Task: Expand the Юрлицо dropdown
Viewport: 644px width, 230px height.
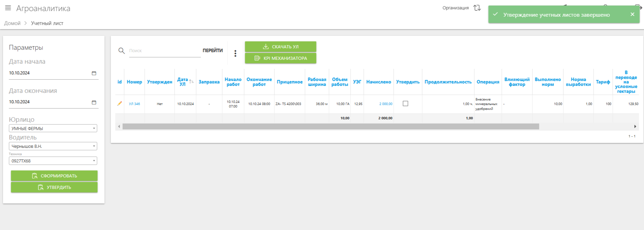Action: click(94, 128)
